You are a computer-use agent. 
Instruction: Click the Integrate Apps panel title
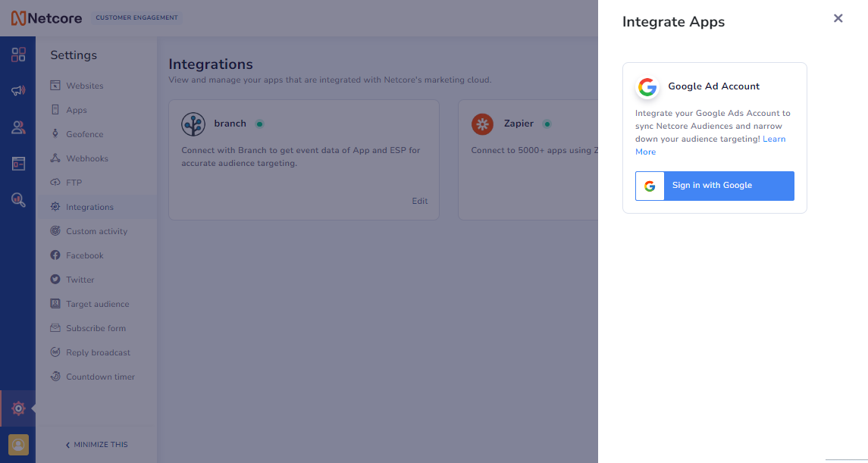pyautogui.click(x=673, y=22)
